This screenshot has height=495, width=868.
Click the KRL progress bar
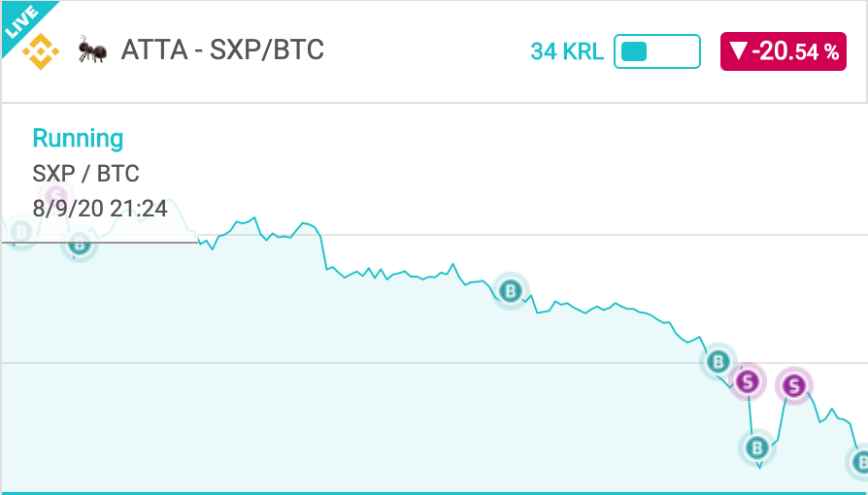click(x=657, y=51)
